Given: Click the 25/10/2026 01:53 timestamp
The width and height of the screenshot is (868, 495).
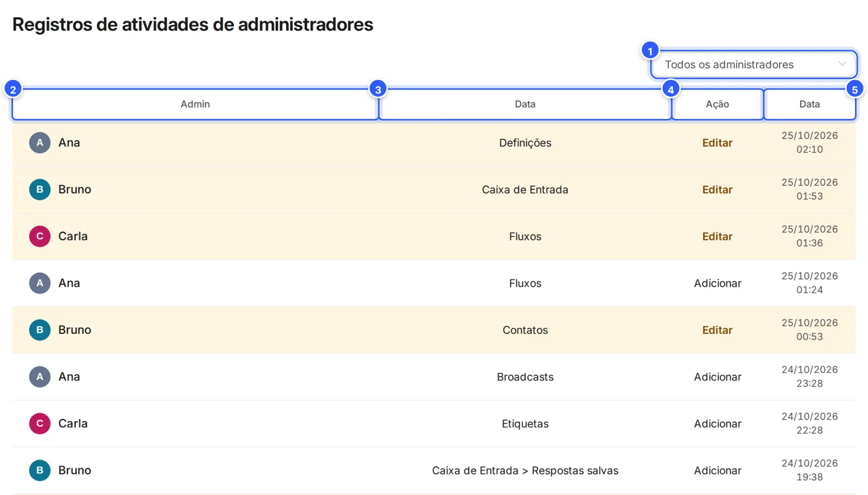Looking at the screenshot, I should pos(809,189).
